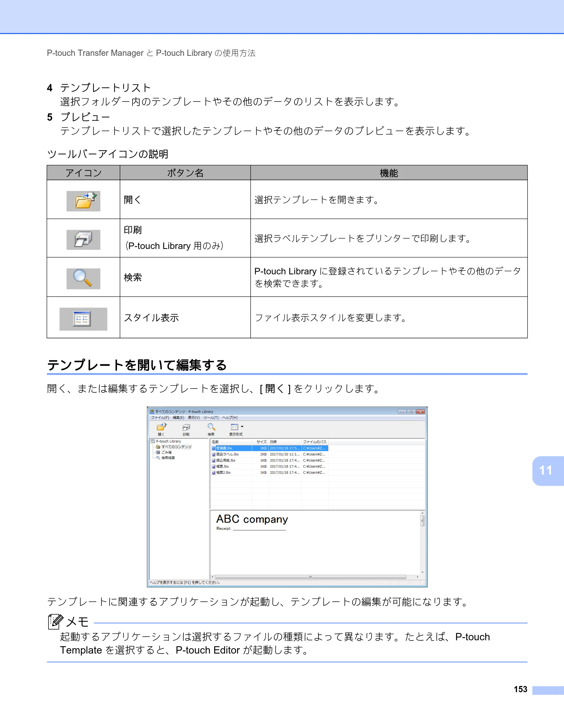
Task: Click the 開く (Open) toolbar icon
Action: click(161, 427)
